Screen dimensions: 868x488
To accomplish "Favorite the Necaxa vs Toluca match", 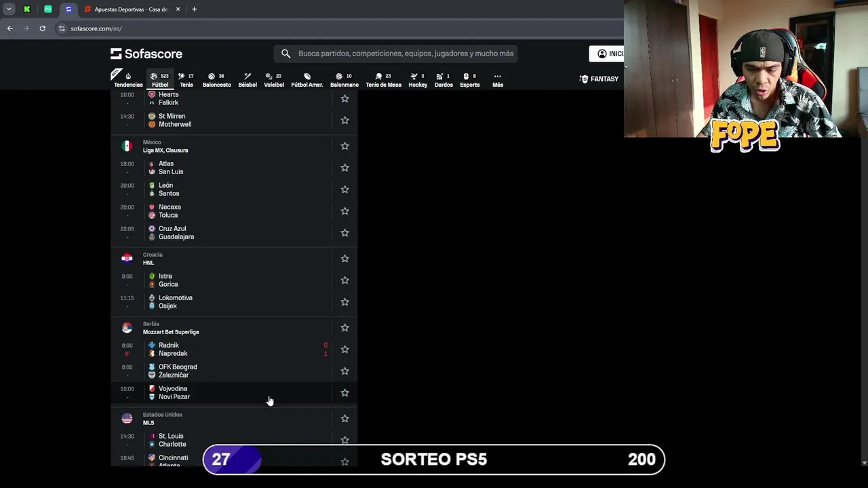I will [344, 211].
